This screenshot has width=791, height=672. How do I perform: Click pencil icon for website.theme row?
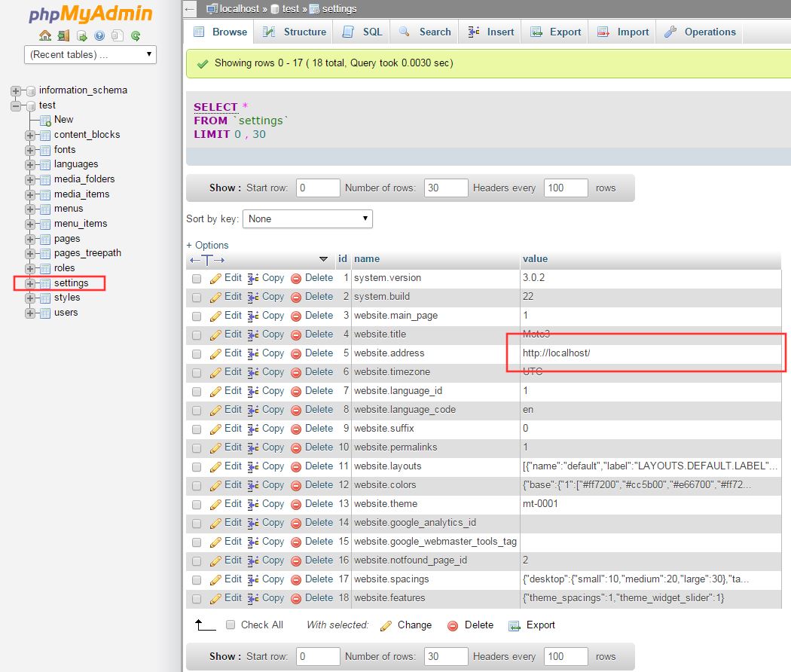pyautogui.click(x=215, y=505)
